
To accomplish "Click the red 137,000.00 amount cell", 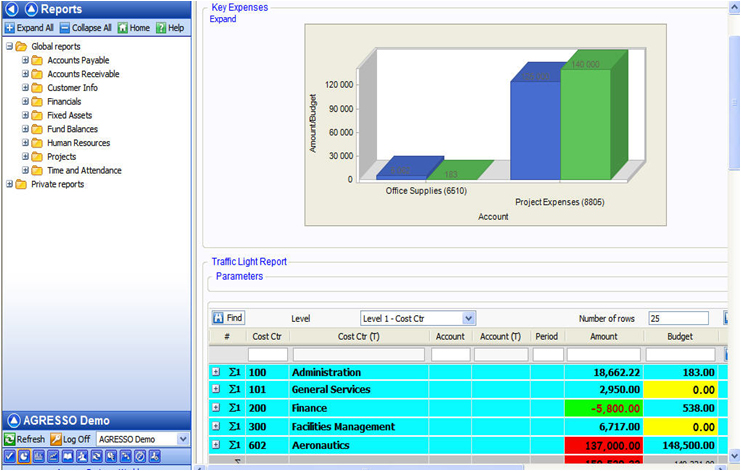I will [x=603, y=445].
